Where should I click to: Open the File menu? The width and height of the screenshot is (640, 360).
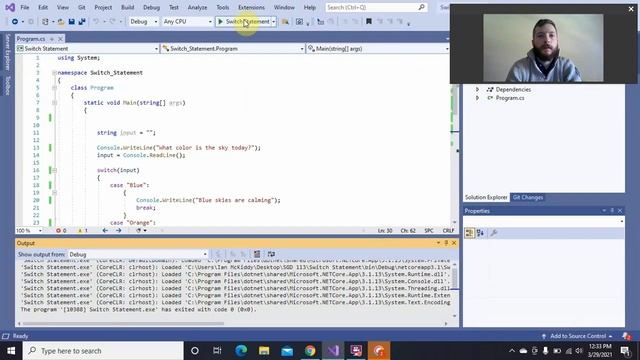[25, 7]
